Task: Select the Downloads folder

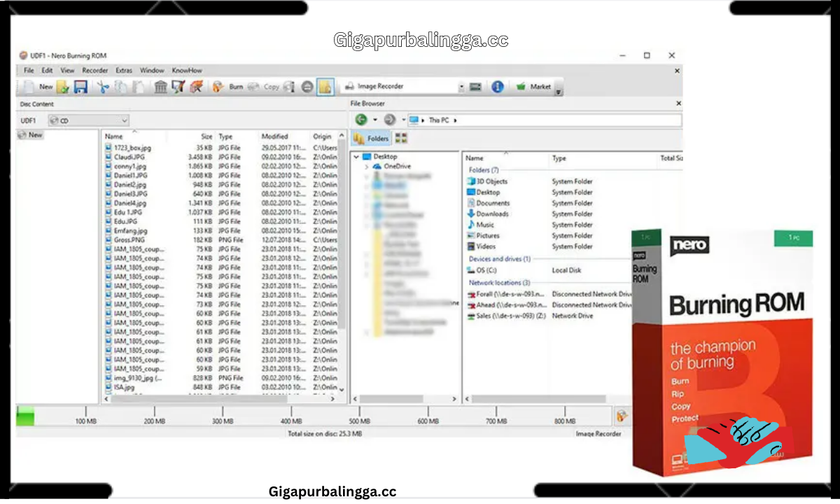Action: 487,213
